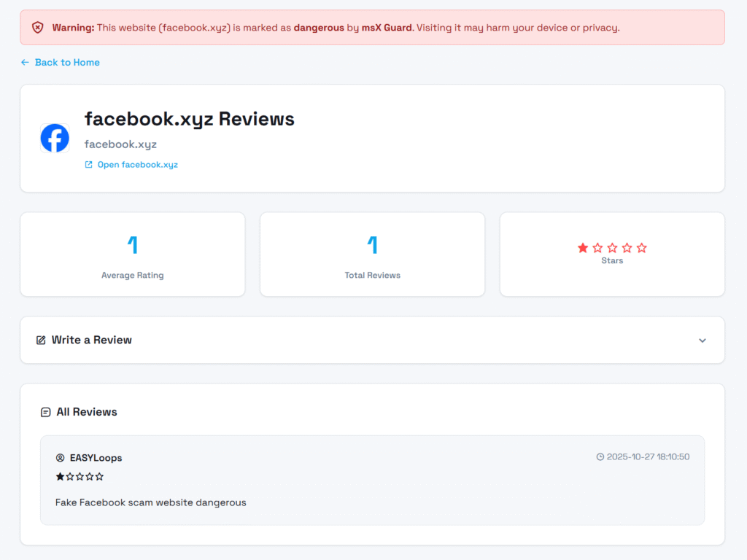Click the pencil icon next to Write a Review
This screenshot has width=747, height=560.
[x=41, y=340]
